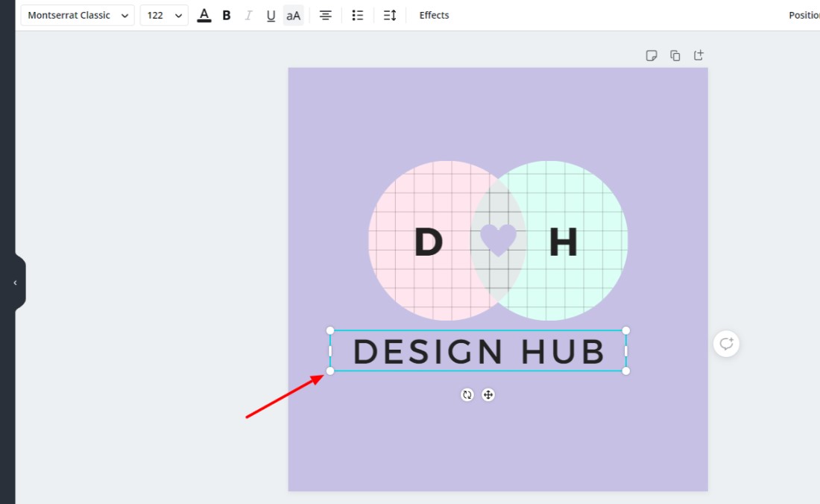This screenshot has height=504, width=820.
Task: Duplicate the page
Action: pos(675,55)
